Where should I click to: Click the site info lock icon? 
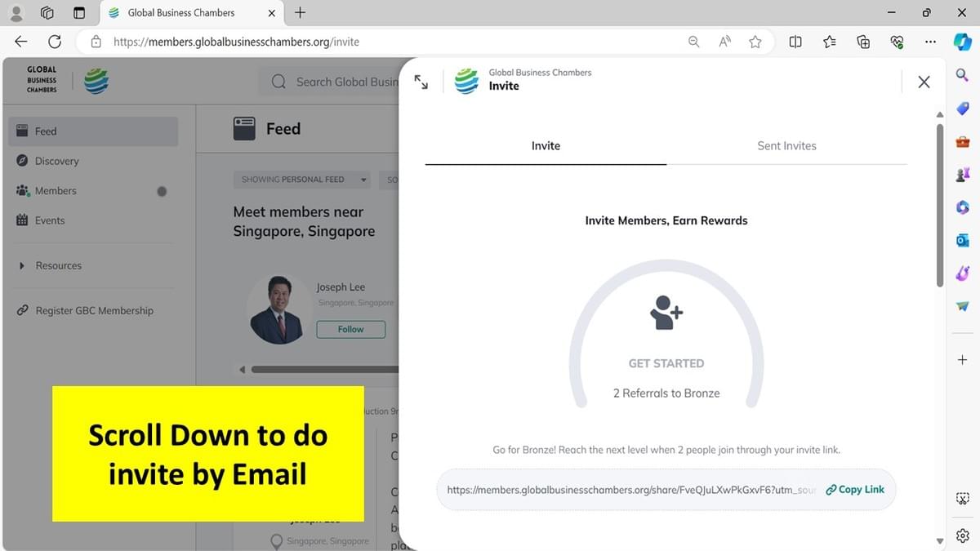tap(96, 42)
